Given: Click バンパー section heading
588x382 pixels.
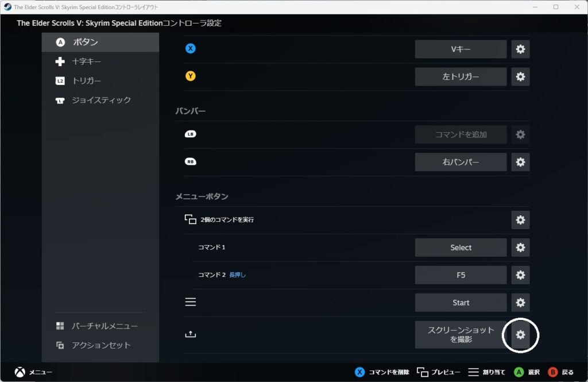Looking at the screenshot, I should [191, 111].
